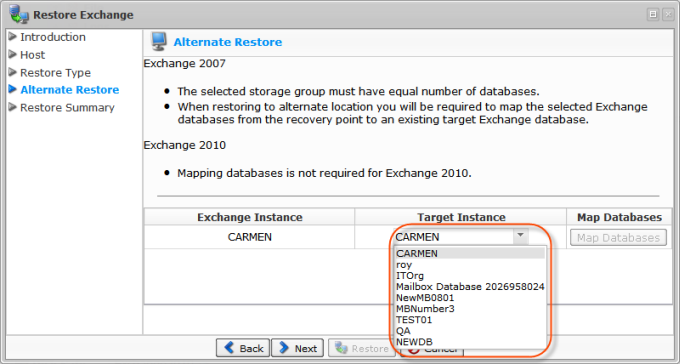Image resolution: width=680 pixels, height=364 pixels.
Task: Click the Target Instance CARMEN combo field
Action: click(x=461, y=237)
